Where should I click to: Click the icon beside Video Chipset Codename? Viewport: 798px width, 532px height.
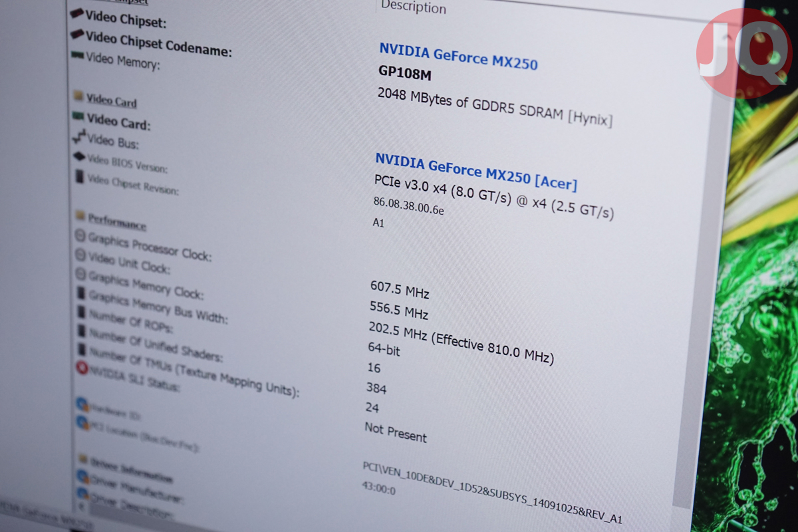coord(77,34)
